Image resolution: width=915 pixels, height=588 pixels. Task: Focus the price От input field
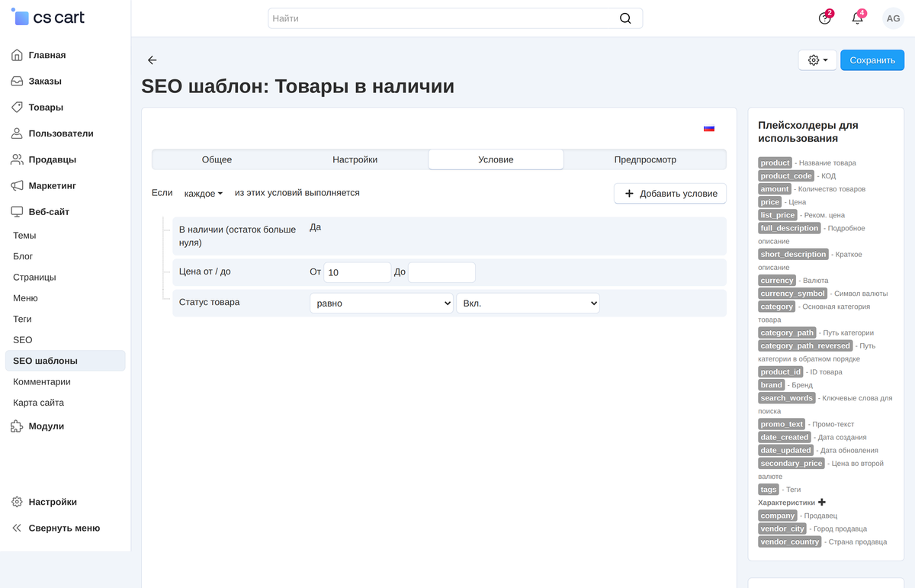pyautogui.click(x=357, y=272)
